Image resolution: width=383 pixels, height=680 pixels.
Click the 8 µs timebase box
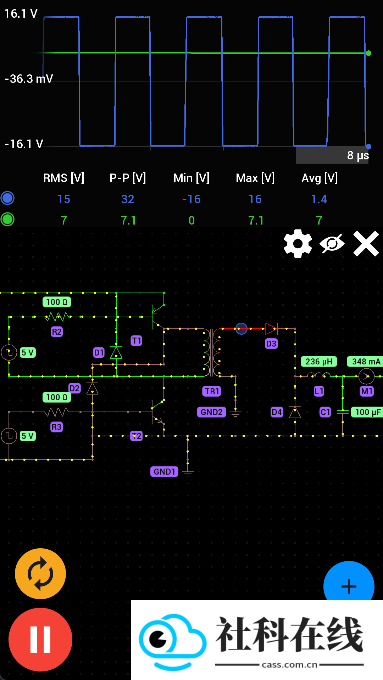click(332, 155)
